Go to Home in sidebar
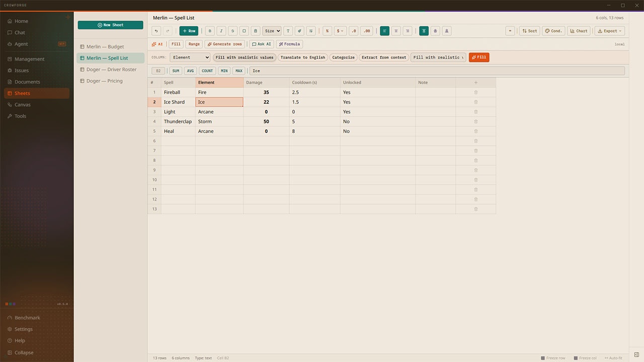Viewport: 644px width, 362px height. coord(37,21)
